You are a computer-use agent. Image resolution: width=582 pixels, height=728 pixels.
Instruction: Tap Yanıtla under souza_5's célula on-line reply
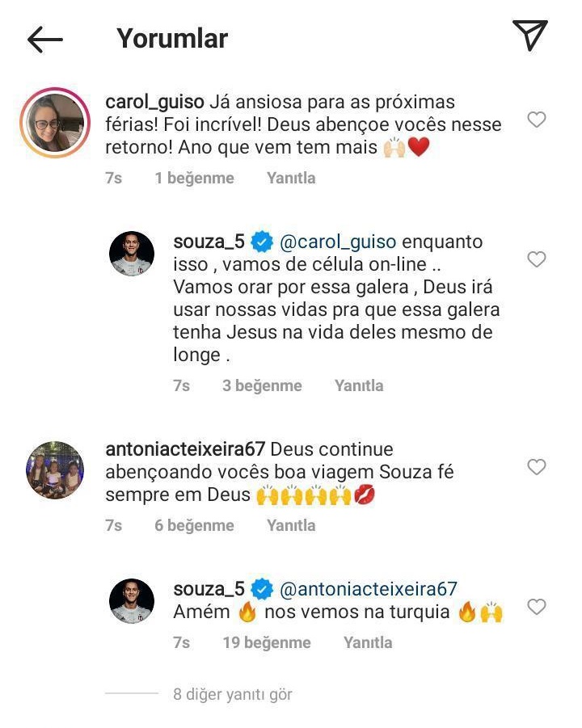click(x=359, y=385)
